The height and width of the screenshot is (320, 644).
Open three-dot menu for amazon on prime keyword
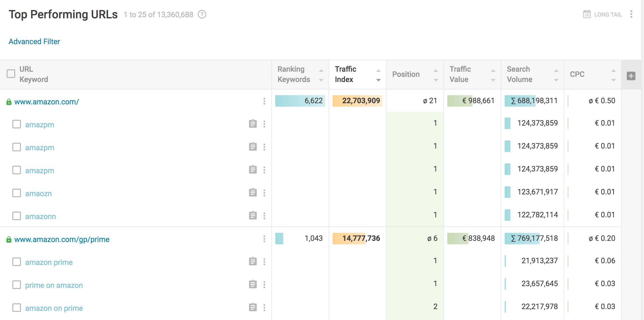click(x=264, y=307)
